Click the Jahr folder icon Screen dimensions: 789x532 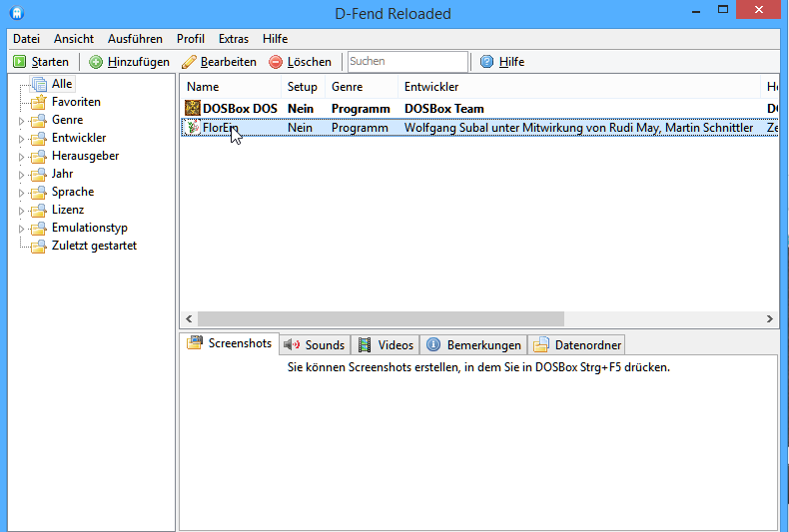tap(39, 175)
